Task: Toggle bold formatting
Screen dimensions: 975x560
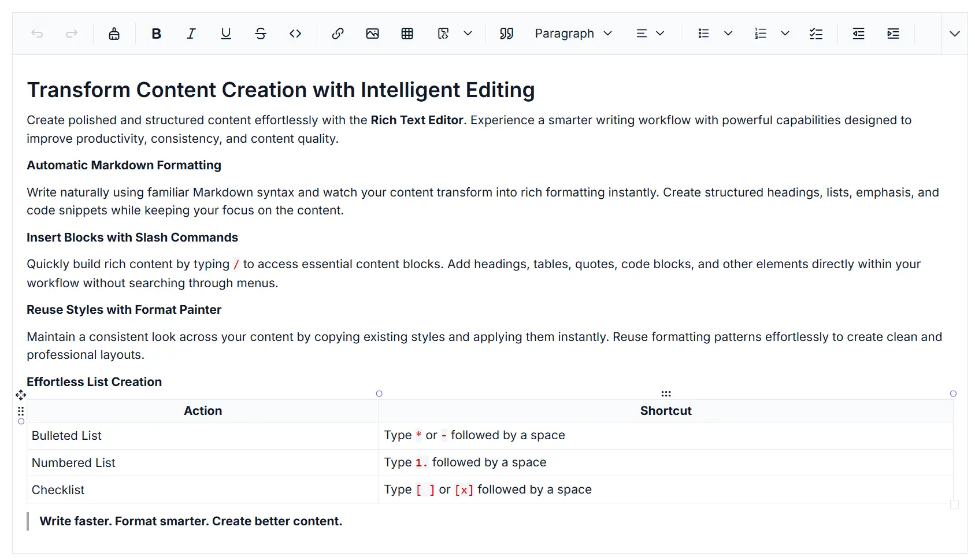Action: [x=157, y=34]
